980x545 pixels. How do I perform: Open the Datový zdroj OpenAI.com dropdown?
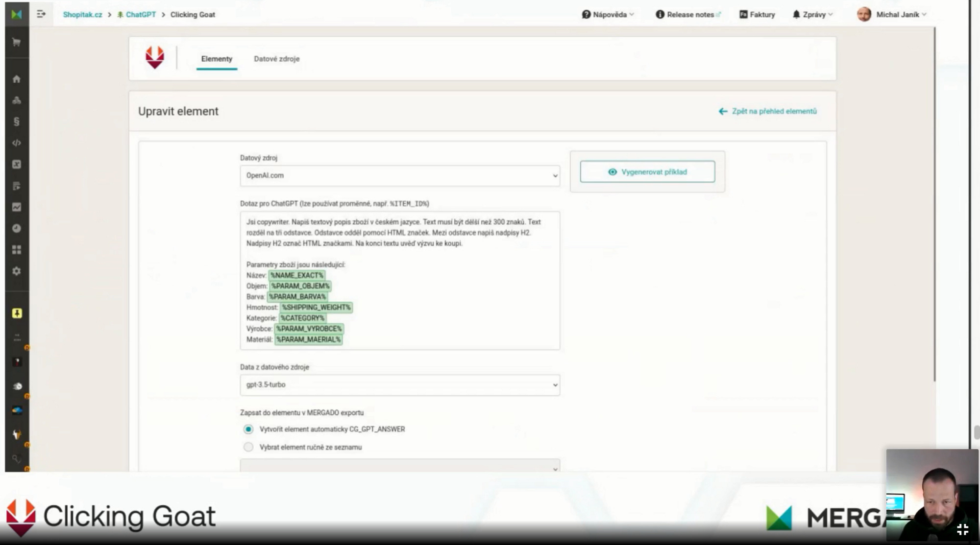click(x=400, y=176)
